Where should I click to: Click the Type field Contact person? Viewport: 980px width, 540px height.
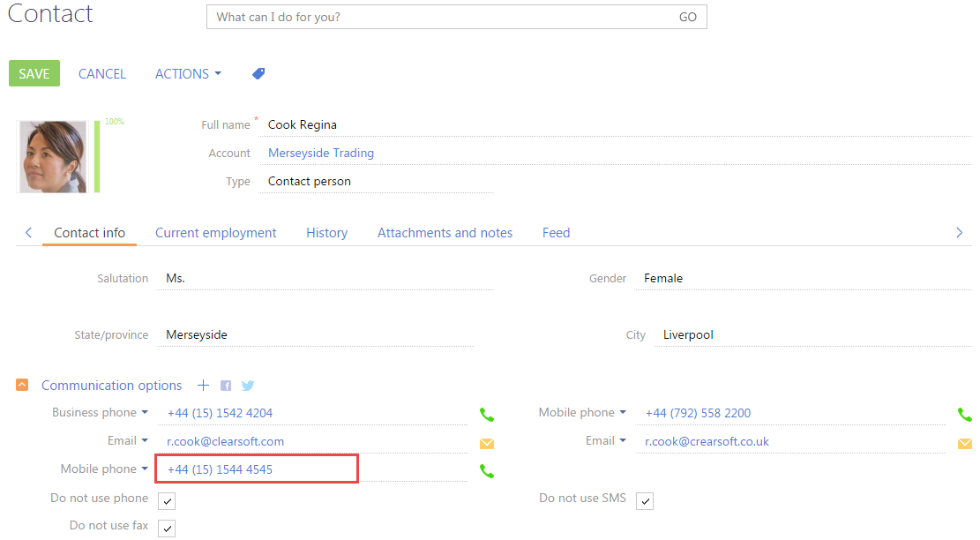(377, 181)
